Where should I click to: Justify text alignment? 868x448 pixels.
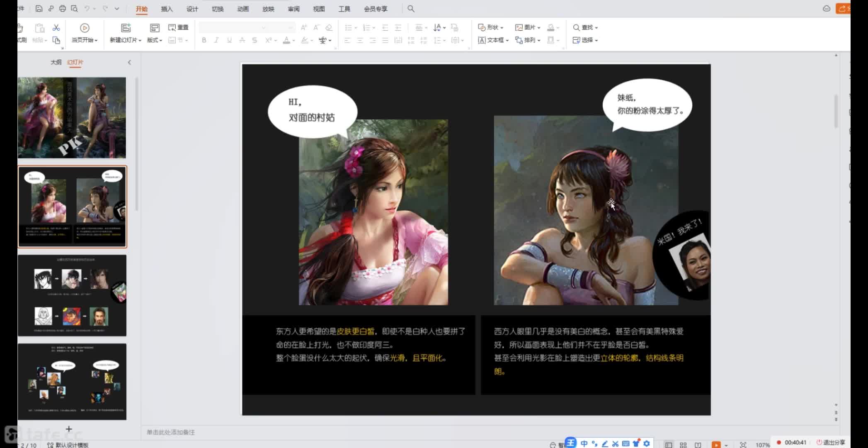pyautogui.click(x=385, y=40)
